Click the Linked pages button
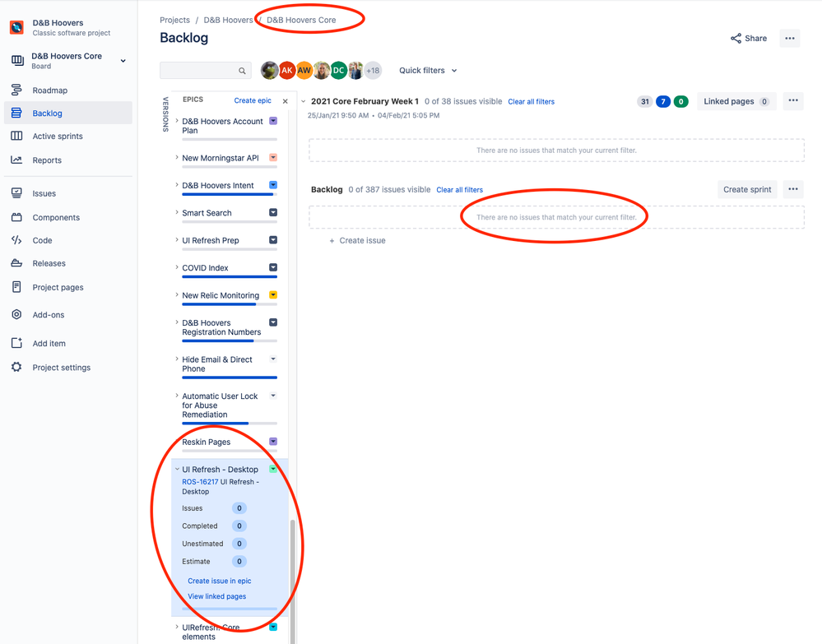The image size is (822, 644). point(736,102)
